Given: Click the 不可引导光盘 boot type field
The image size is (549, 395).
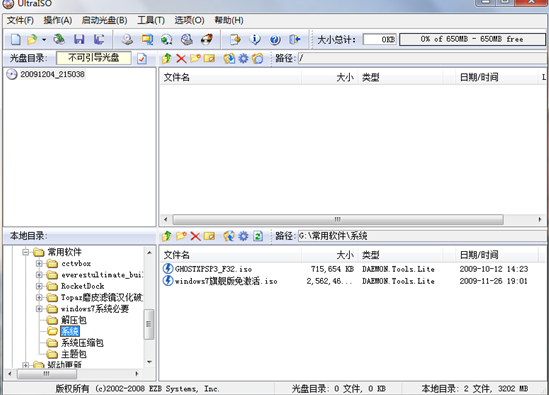Looking at the screenshot, I should pyautogui.click(x=94, y=58).
